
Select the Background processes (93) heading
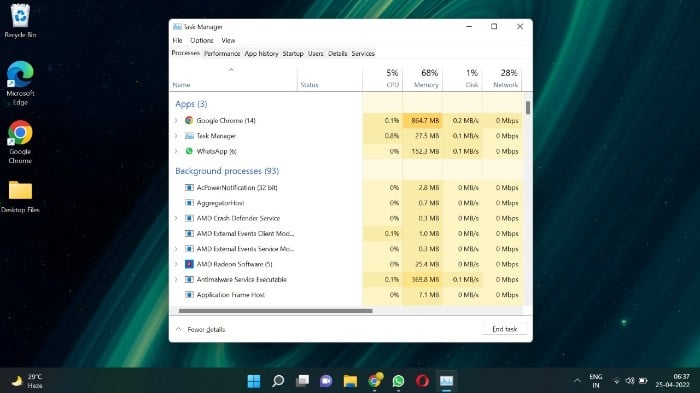pos(227,171)
